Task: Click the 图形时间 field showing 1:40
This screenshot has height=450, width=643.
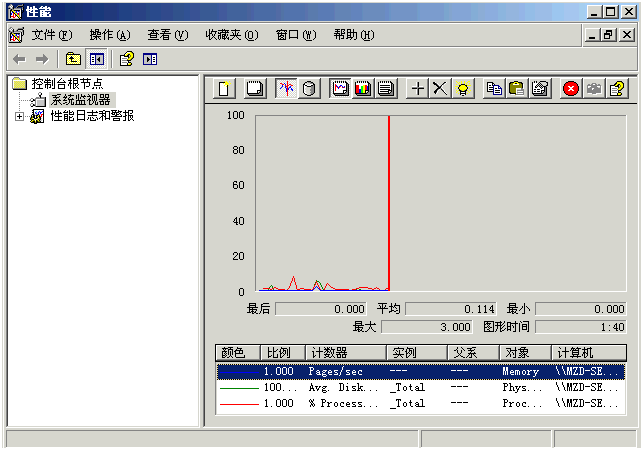Action: [581, 327]
